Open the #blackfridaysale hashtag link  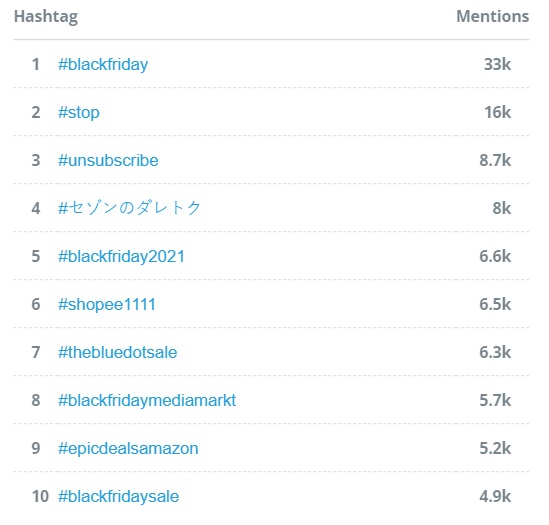(x=118, y=497)
